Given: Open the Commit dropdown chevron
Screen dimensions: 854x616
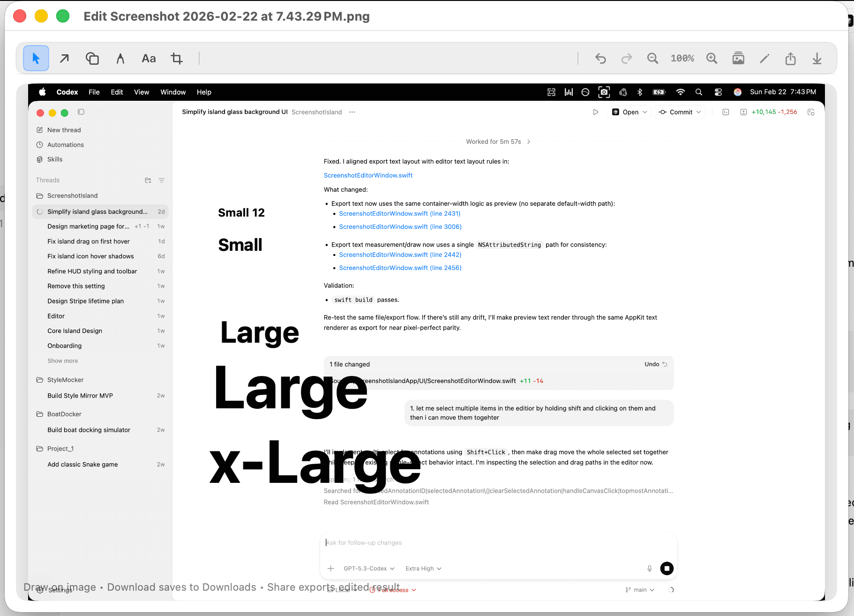Looking at the screenshot, I should tap(698, 112).
